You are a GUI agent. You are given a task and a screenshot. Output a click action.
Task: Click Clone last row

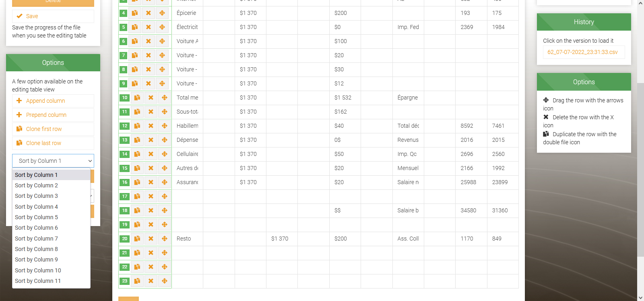pos(43,143)
